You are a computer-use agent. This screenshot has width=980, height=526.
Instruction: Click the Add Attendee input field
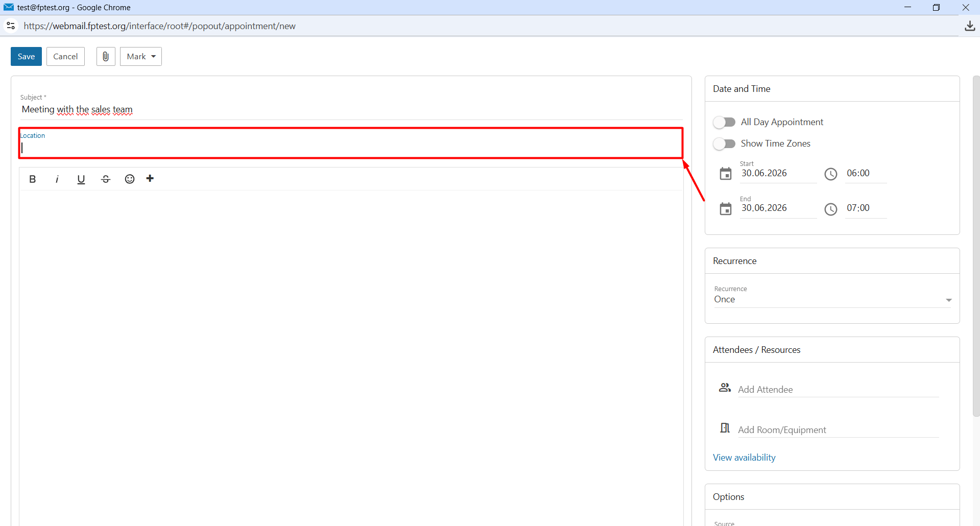838,390
